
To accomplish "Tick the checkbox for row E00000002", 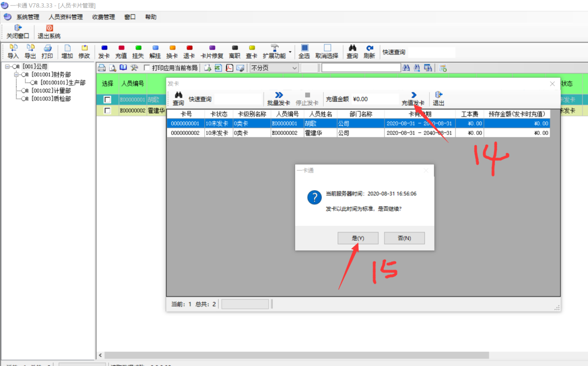I will point(107,111).
